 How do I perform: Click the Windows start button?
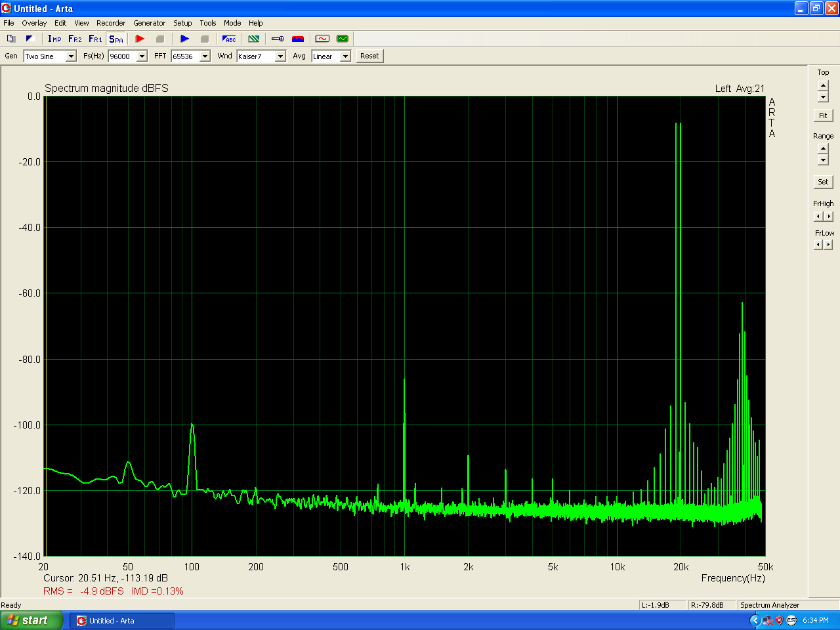pos(31,620)
